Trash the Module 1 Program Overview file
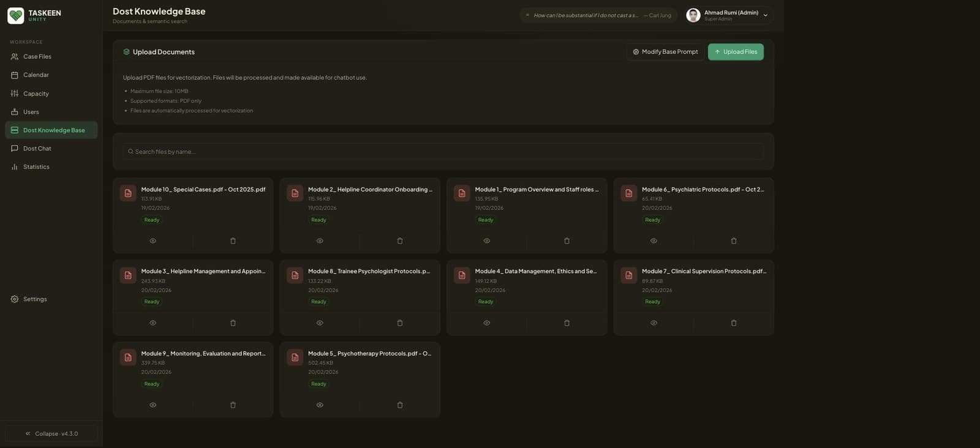Screen dimensions: 980x448 pyautogui.click(x=567, y=241)
